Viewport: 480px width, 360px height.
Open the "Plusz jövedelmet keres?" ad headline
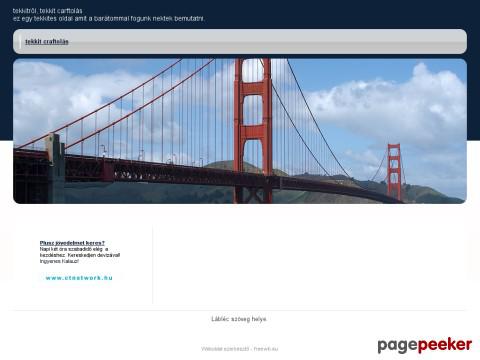pyautogui.click(x=72, y=243)
